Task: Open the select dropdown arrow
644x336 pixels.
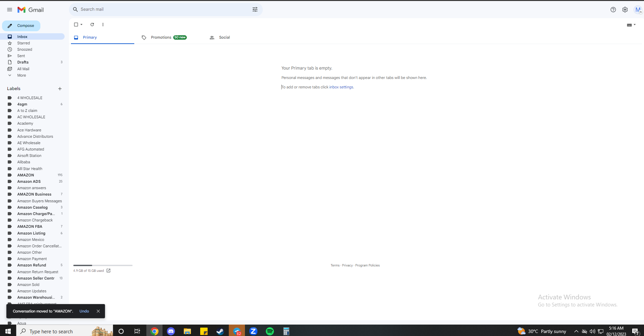Action: pyautogui.click(x=81, y=25)
